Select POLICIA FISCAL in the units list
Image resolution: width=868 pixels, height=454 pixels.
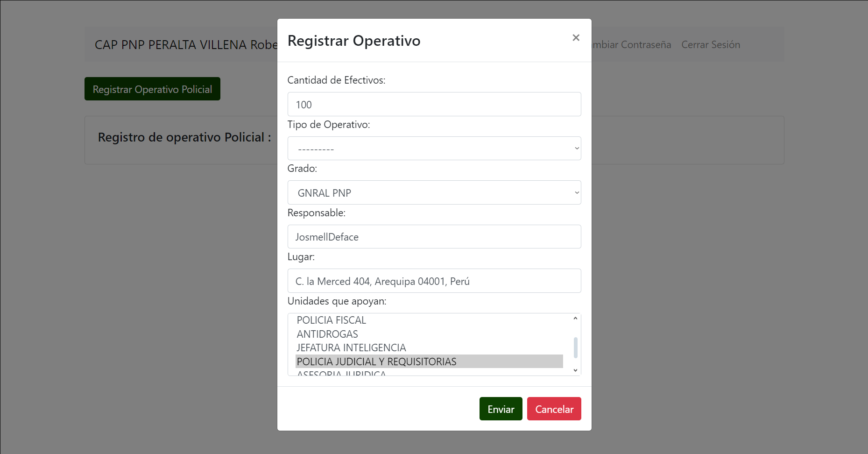332,320
